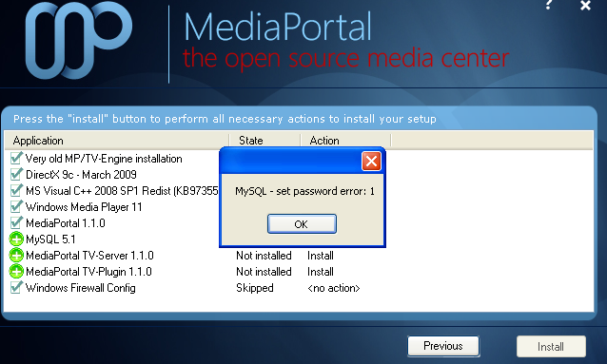
Task: Click 'Install' action of TV-Plugin row
Action: coord(320,272)
